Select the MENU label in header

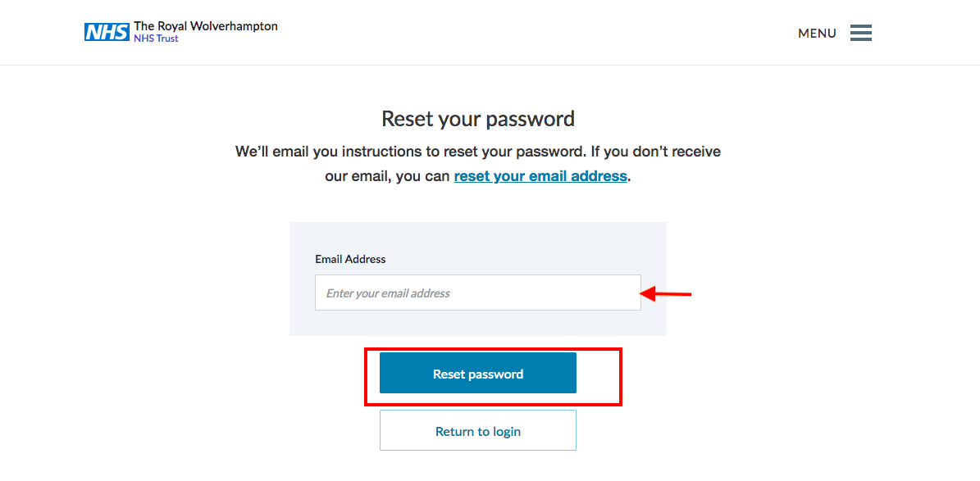pyautogui.click(x=817, y=34)
